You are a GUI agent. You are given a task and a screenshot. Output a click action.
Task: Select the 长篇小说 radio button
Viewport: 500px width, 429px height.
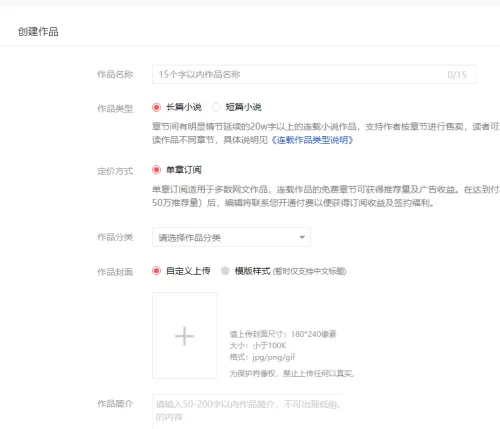click(156, 107)
